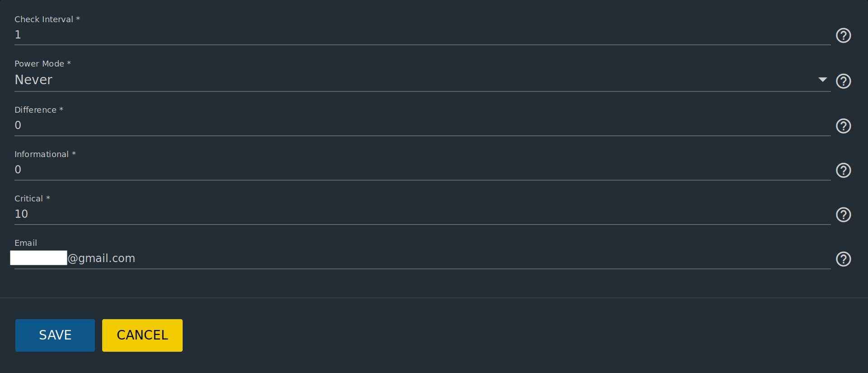Expand the Power Mode dropdown arrow
Image resolution: width=868 pixels, height=373 pixels.
click(x=822, y=80)
